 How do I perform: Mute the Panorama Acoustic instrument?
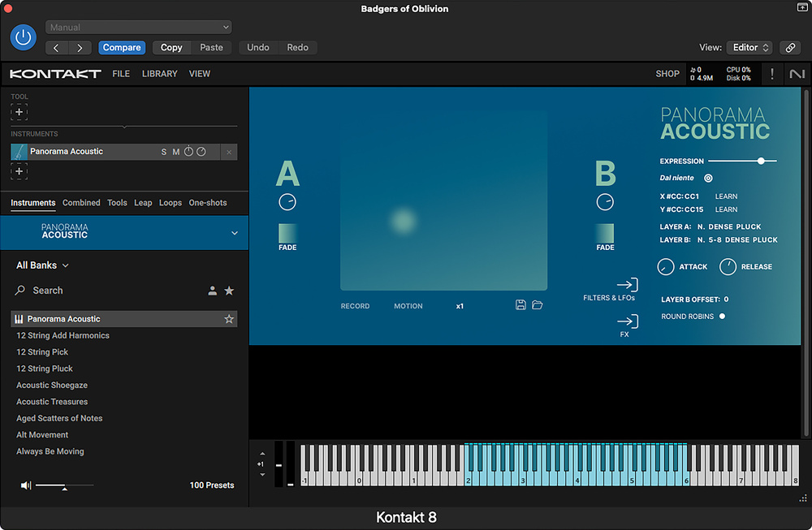click(176, 152)
